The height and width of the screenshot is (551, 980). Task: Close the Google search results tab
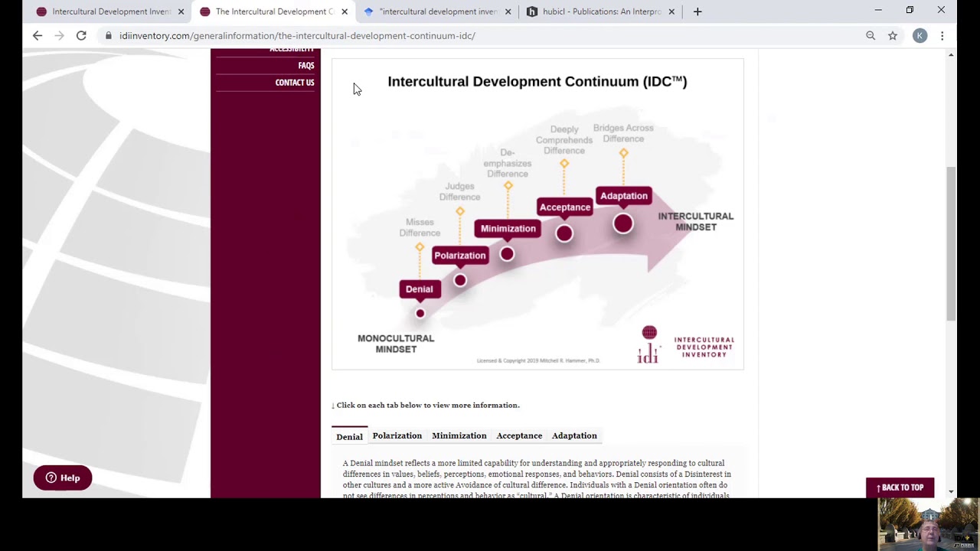click(x=508, y=11)
